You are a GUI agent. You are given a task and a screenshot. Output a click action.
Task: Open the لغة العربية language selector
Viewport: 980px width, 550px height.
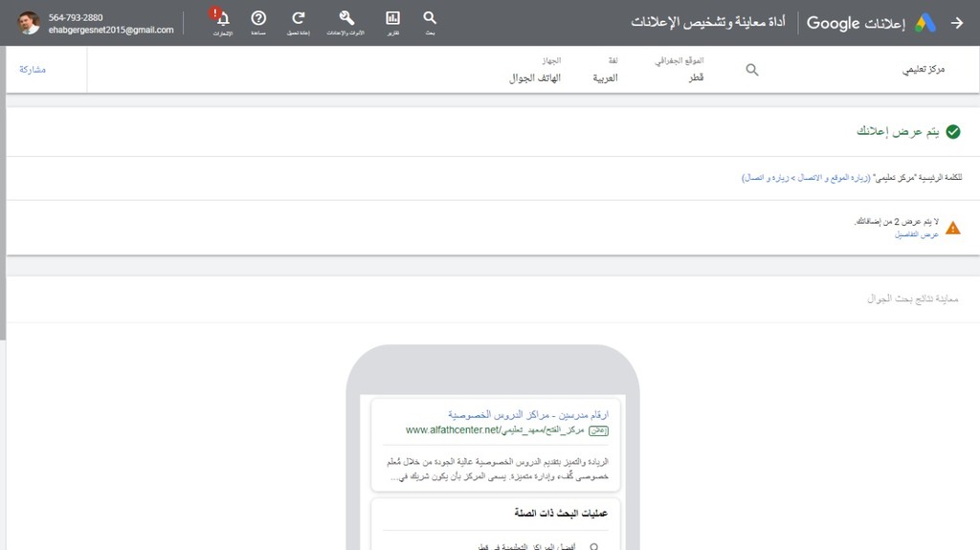(605, 70)
